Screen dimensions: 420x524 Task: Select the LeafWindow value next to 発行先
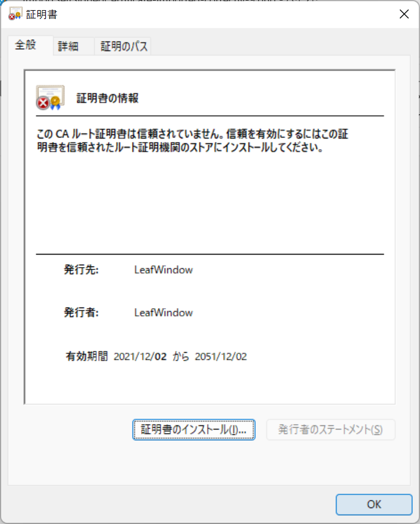[164, 269]
